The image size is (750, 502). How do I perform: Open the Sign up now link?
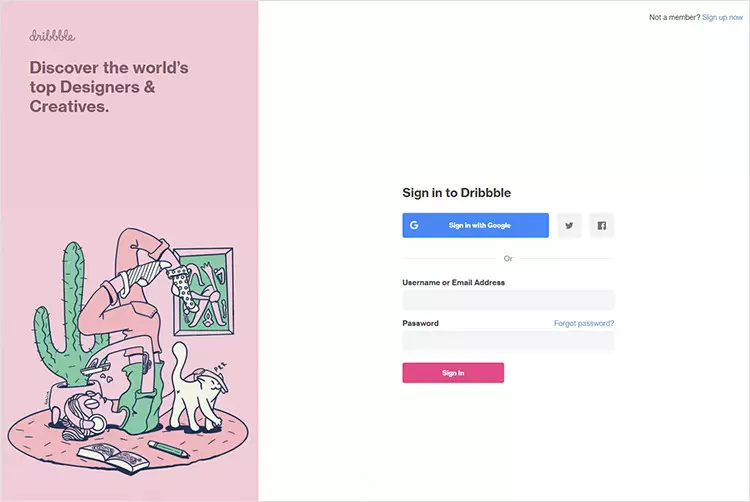click(722, 17)
